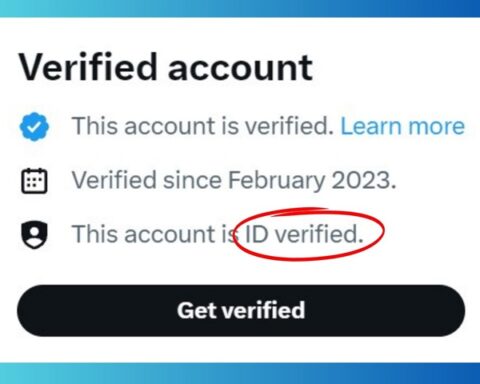Select the 'This account is verified.' text
Viewport: 480px width, 384px height.
pos(203,126)
